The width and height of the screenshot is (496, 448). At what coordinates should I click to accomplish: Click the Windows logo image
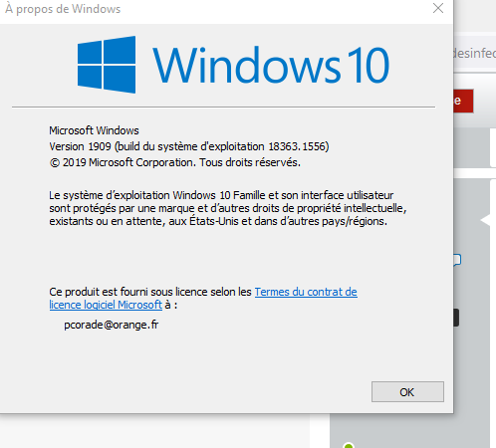(x=107, y=65)
